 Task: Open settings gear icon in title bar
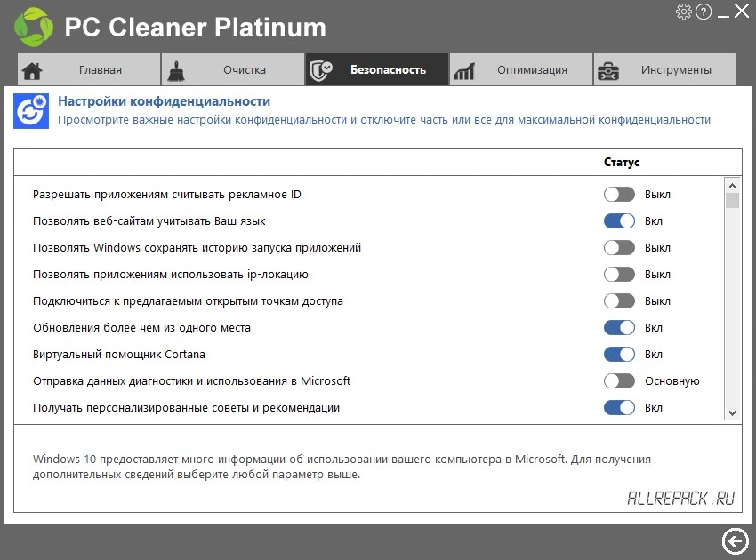683,12
